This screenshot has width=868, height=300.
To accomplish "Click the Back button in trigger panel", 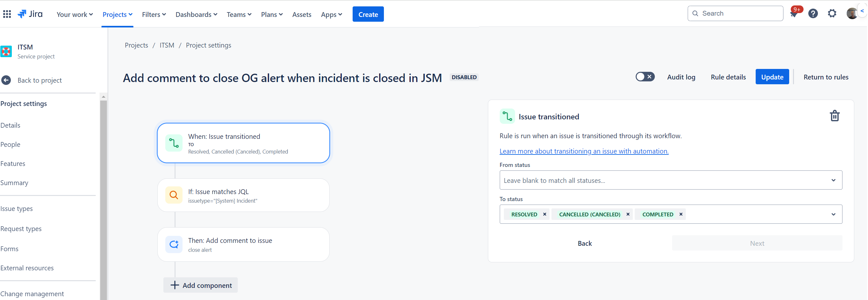I will (x=585, y=243).
